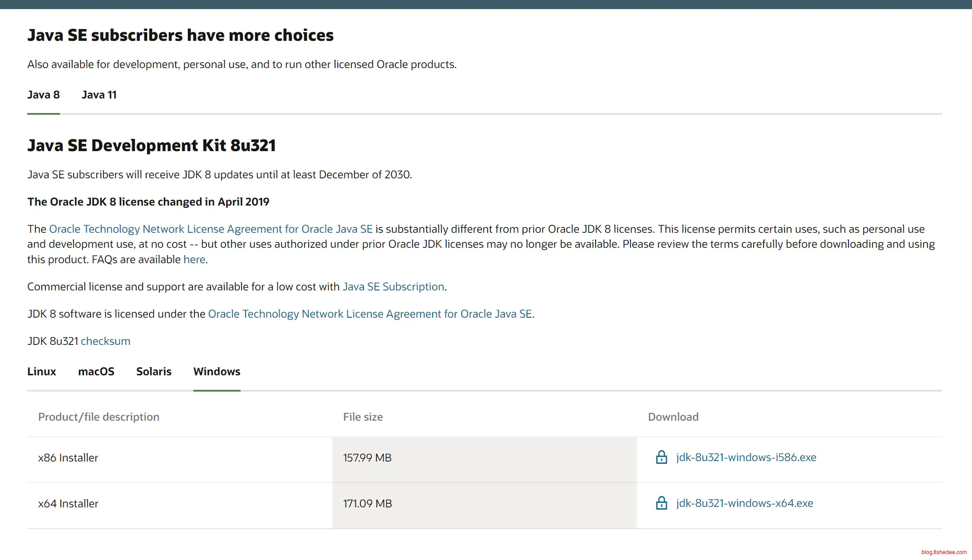The image size is (972, 560).
Task: Select the Windows platform tab
Action: (x=217, y=372)
